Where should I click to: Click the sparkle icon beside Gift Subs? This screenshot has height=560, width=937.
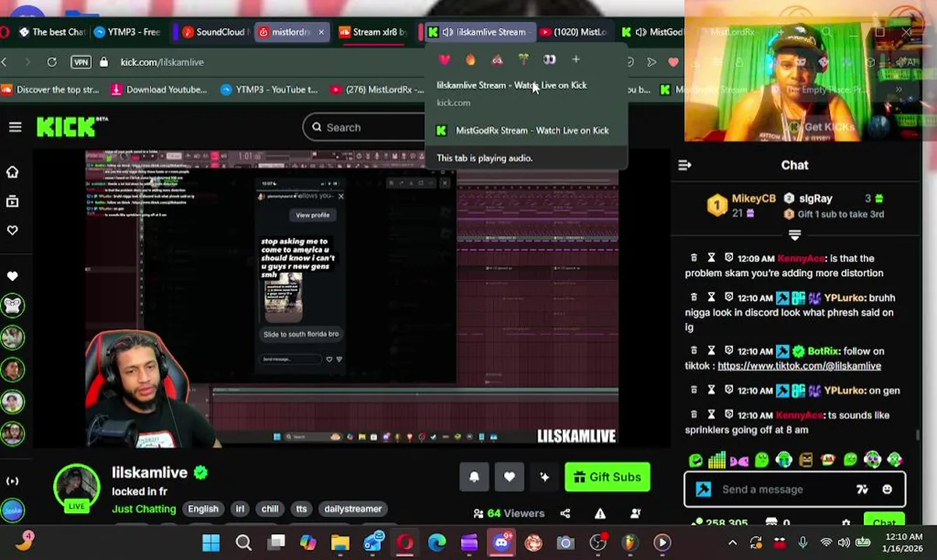[x=544, y=477]
